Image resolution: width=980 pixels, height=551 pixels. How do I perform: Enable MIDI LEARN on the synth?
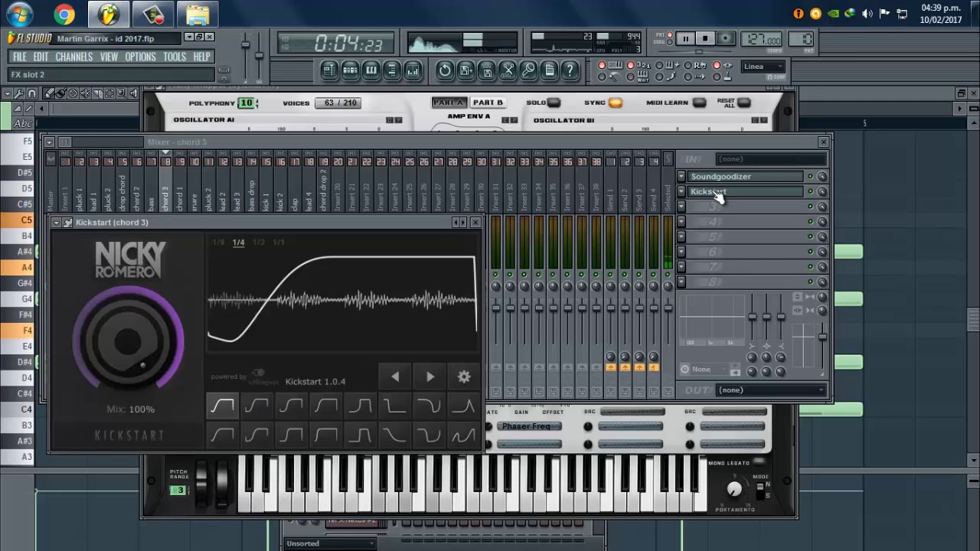tap(699, 103)
